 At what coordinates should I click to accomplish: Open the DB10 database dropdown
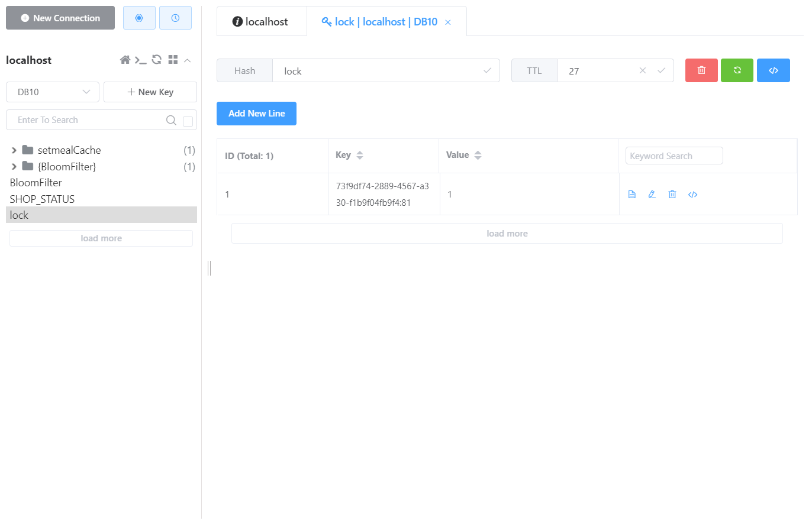pyautogui.click(x=53, y=92)
